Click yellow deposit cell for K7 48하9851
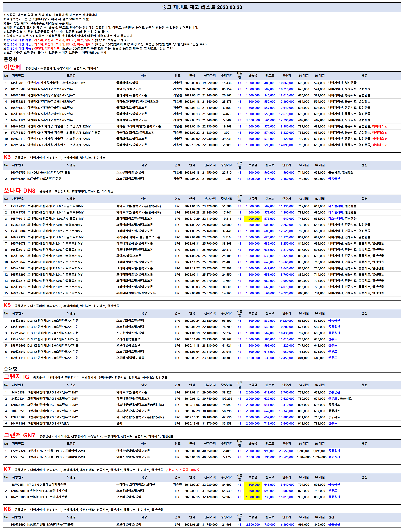The width and height of the screenshot is (404, 532). (253, 485)
